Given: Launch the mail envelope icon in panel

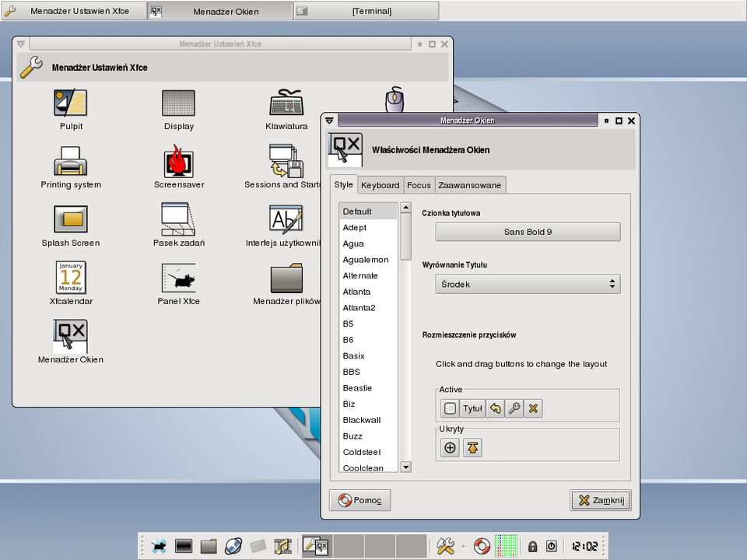Looking at the screenshot, I should pos(258,546).
